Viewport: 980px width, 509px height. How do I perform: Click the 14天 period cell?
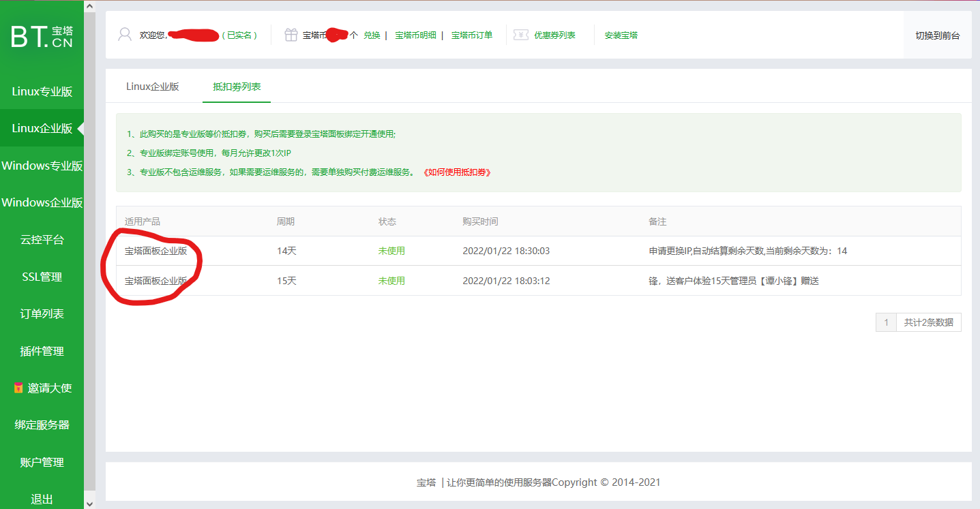(286, 251)
